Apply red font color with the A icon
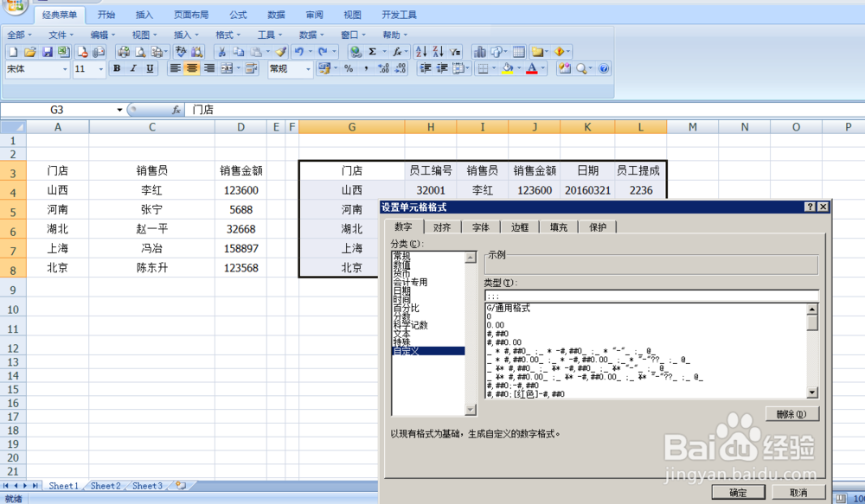This screenshot has height=504, width=865. pos(532,68)
